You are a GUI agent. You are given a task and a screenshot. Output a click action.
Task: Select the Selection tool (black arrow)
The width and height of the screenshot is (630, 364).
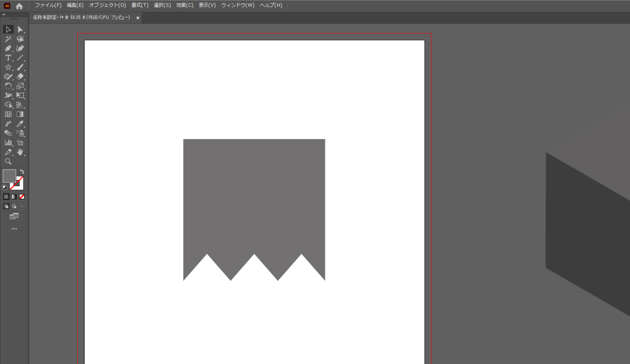(x=8, y=29)
